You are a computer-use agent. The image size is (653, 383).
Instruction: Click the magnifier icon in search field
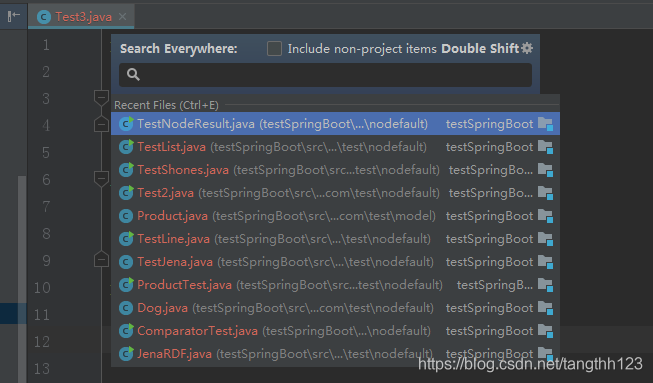[x=133, y=75]
